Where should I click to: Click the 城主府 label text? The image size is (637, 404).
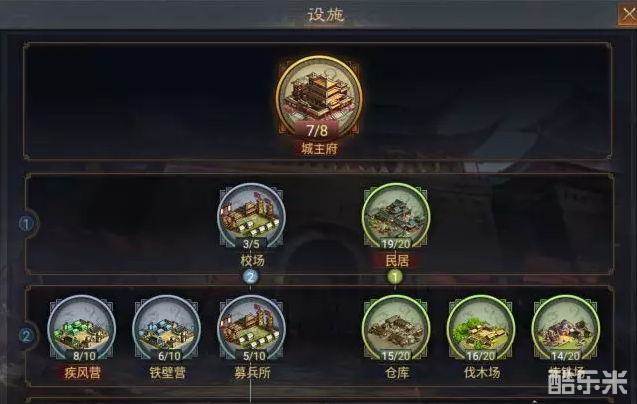click(319, 149)
